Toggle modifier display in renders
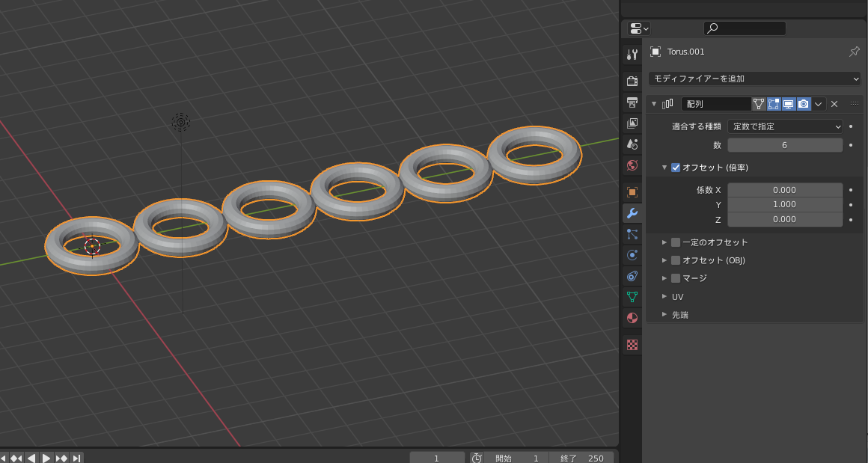The width and height of the screenshot is (868, 463). 803,103
